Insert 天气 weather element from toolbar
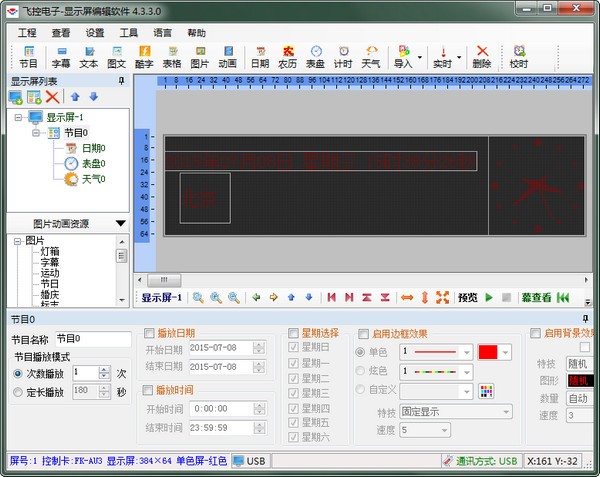This screenshot has height=477, width=600. (x=370, y=55)
